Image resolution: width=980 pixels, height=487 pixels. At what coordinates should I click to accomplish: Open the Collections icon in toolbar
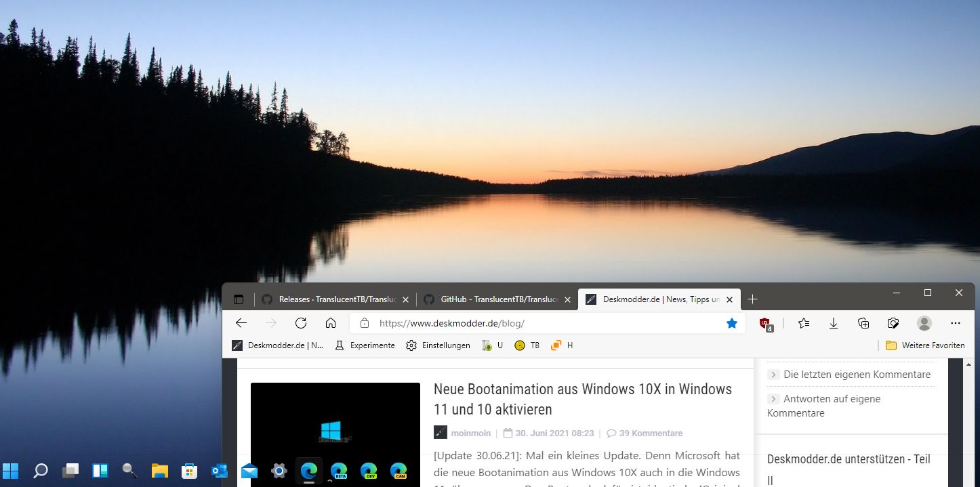863,323
